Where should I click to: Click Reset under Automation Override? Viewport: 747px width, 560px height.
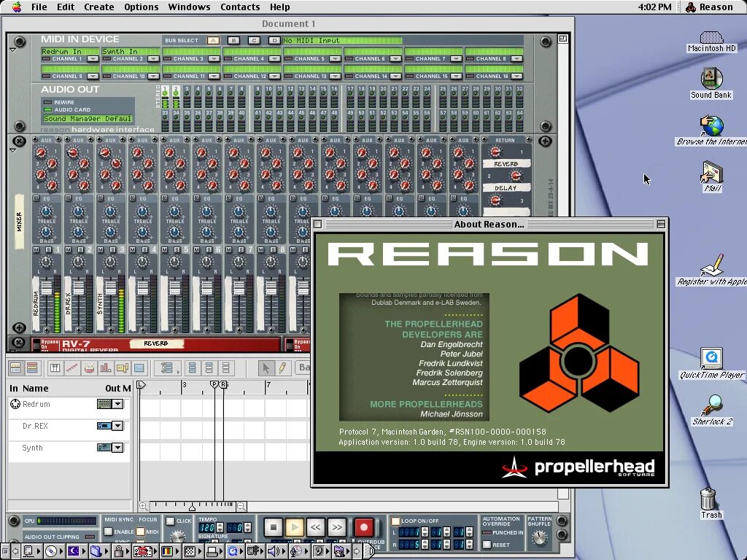pyautogui.click(x=487, y=544)
